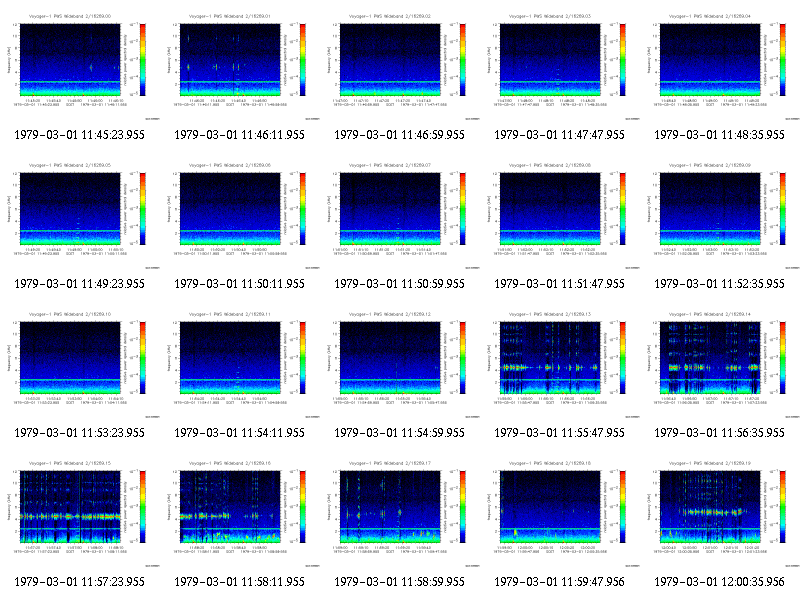This screenshot has width=800, height=596.
Task: Click the caption 1979-03-01 11:58:59.955
Action: (399, 582)
